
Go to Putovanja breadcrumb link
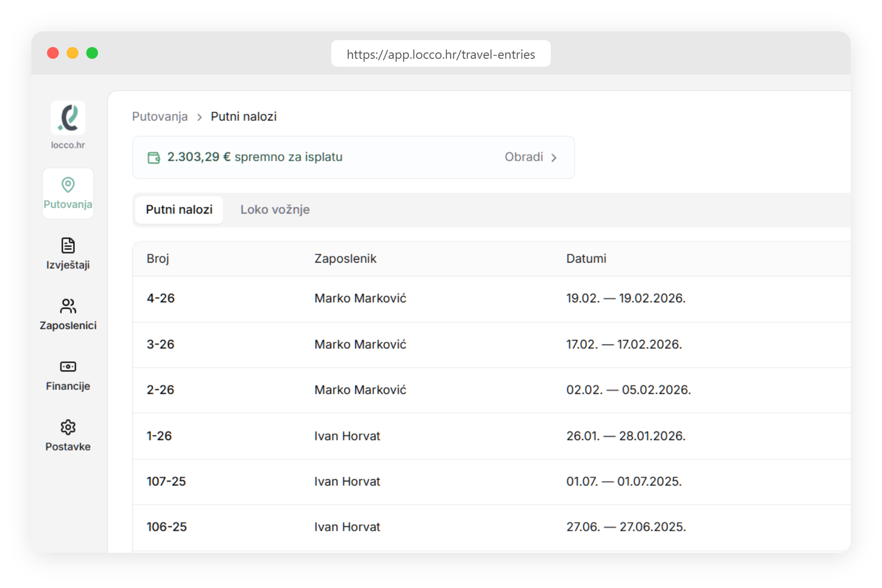[x=160, y=117]
